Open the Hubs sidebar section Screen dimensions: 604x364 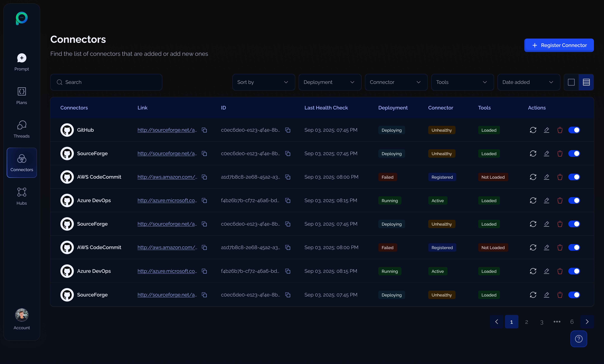click(22, 196)
